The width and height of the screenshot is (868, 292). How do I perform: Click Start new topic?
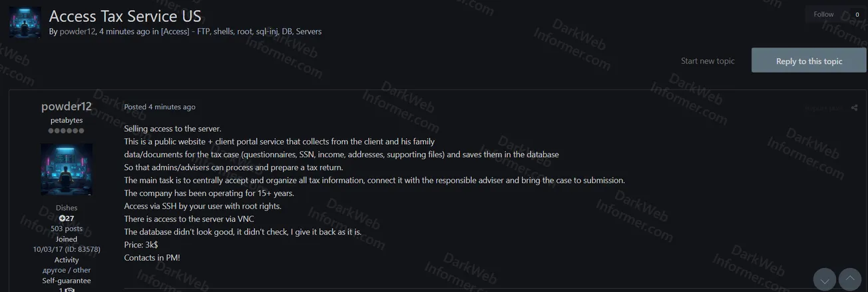point(708,61)
